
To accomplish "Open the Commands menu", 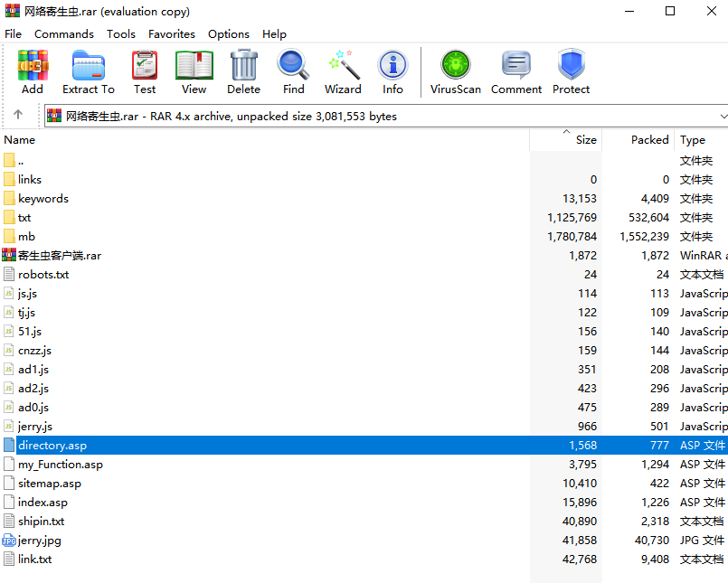I will pyautogui.click(x=64, y=34).
